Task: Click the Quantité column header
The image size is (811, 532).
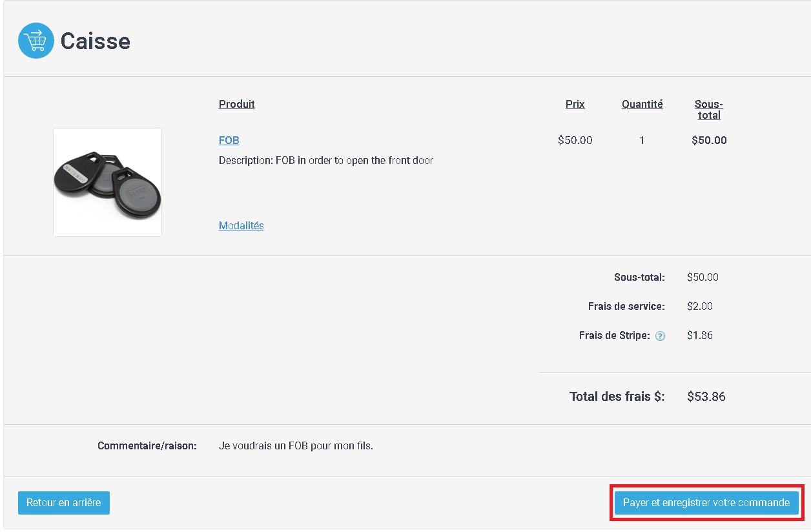Action: click(642, 104)
